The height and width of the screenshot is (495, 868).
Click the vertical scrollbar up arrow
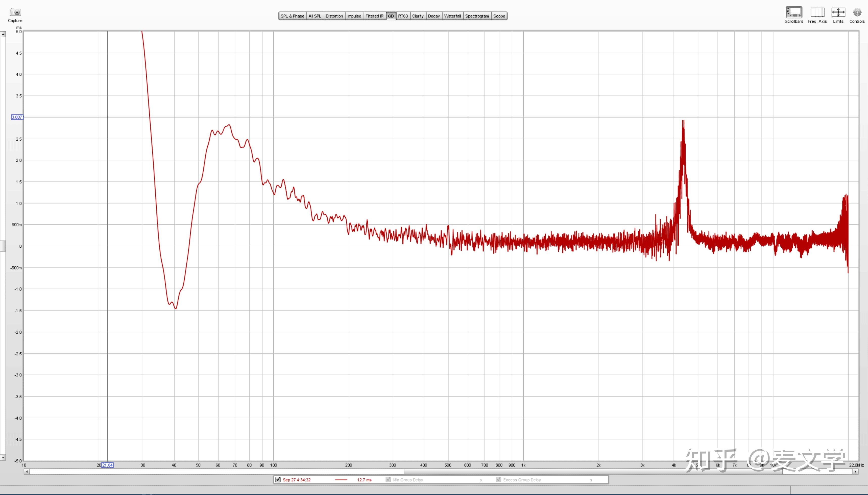[x=3, y=34]
